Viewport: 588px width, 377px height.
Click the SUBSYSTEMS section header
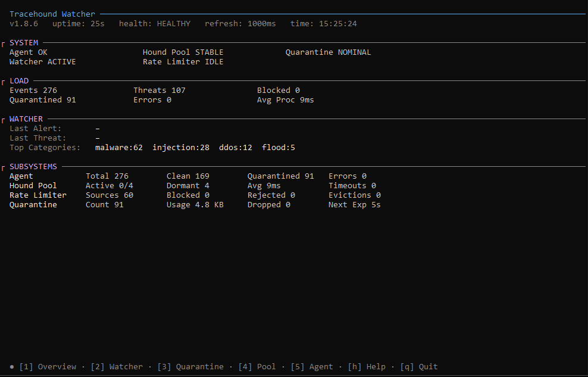click(33, 167)
